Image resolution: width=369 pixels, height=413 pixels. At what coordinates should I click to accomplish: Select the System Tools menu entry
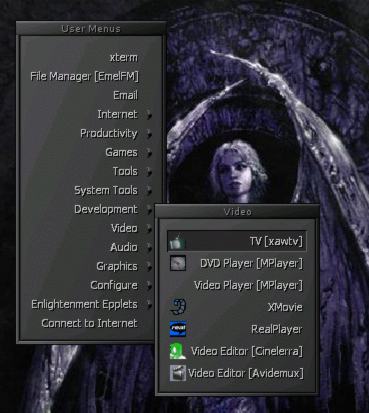pyautogui.click(x=106, y=190)
